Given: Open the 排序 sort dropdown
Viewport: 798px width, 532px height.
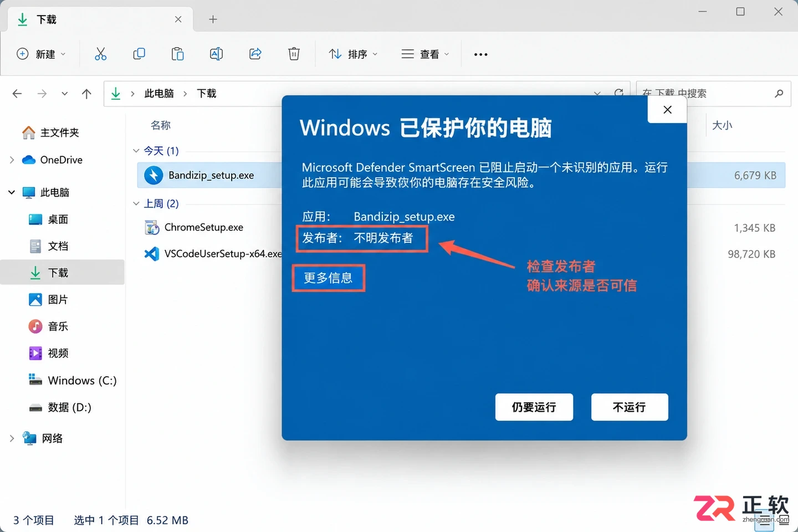Looking at the screenshot, I should [x=354, y=54].
